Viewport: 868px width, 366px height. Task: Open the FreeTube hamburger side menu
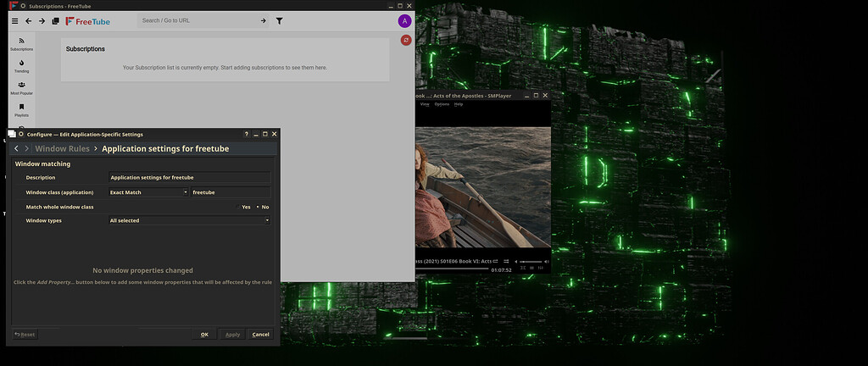coord(15,21)
